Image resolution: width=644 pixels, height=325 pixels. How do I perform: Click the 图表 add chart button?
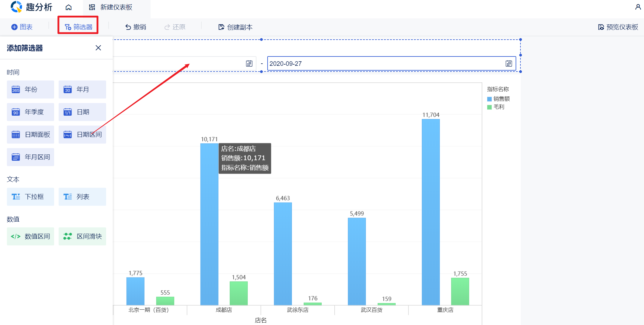[x=22, y=27]
